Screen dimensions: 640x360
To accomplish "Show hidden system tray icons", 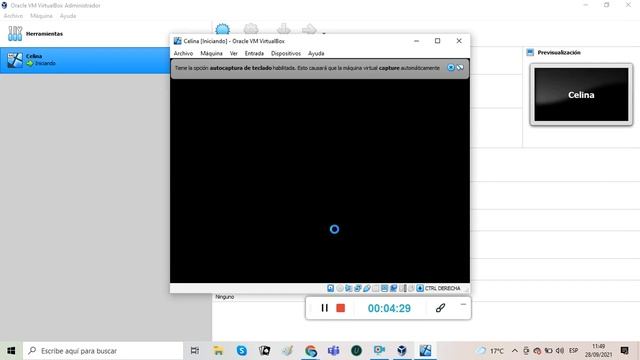I will pyautogui.click(x=515, y=351).
